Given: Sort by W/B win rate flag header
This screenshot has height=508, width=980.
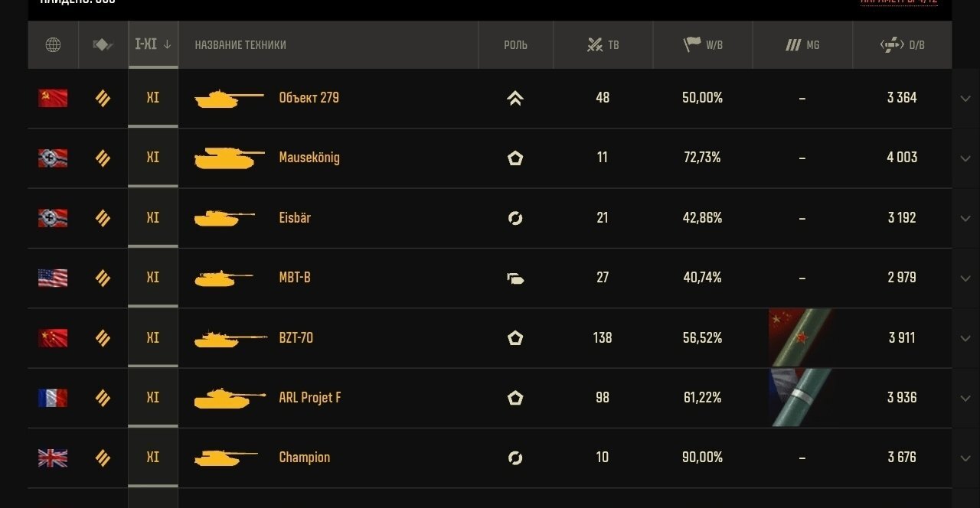Looking at the screenshot, I should point(703,45).
